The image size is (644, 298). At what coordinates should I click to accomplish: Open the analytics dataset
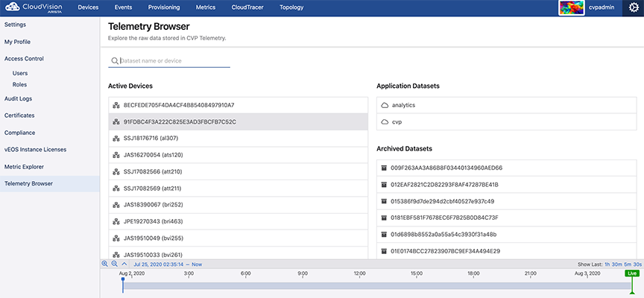coord(506,106)
